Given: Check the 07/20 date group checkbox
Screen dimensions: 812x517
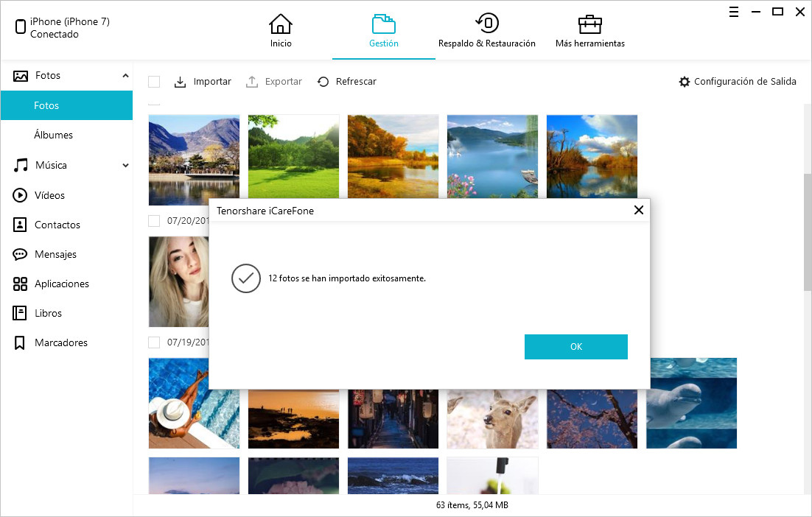Looking at the screenshot, I should tap(154, 221).
